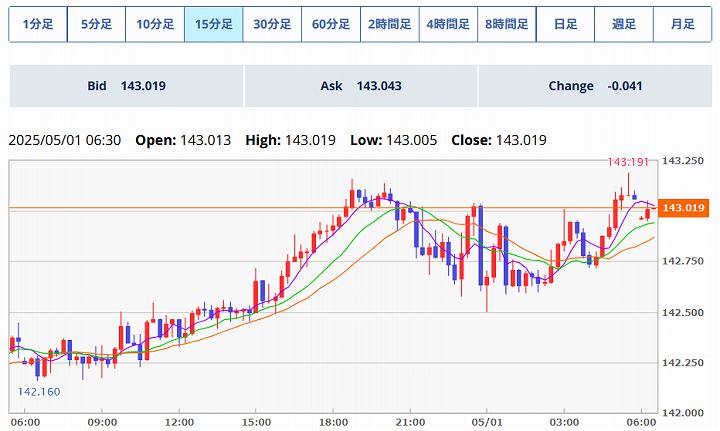Switch chart to 30分足

click(272, 24)
